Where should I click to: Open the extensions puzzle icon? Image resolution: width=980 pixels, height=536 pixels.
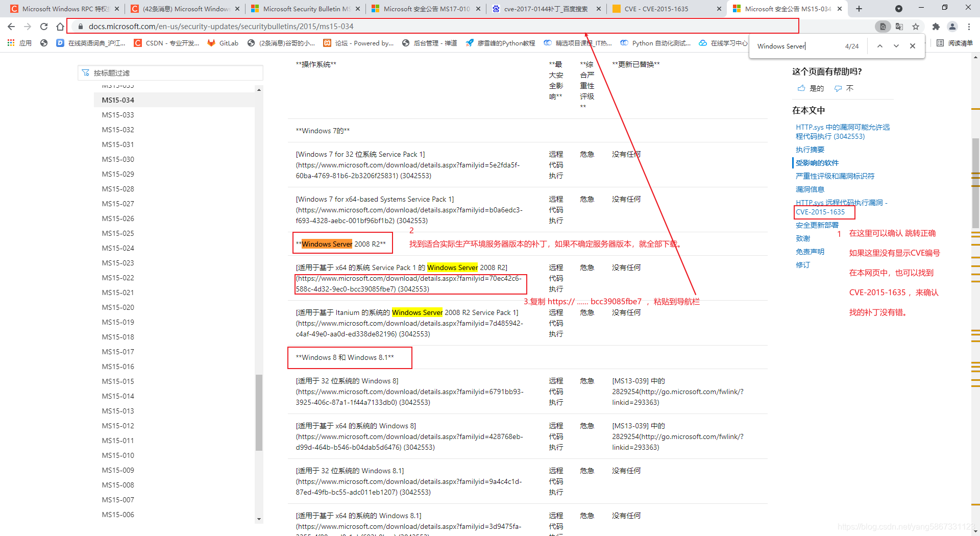[936, 27]
